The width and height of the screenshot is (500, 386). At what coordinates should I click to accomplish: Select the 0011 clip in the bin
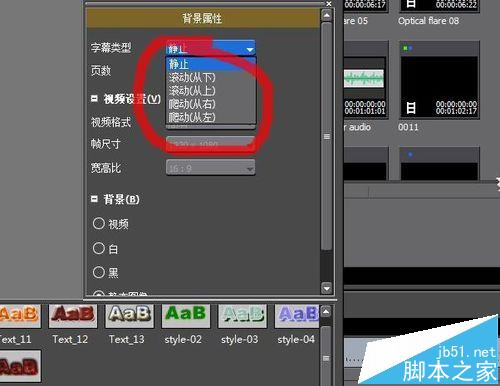[439, 80]
